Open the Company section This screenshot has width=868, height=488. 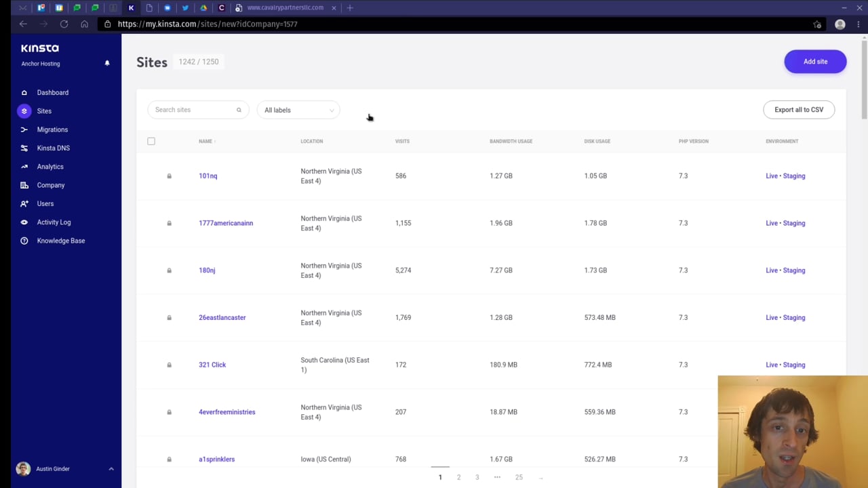tap(51, 185)
